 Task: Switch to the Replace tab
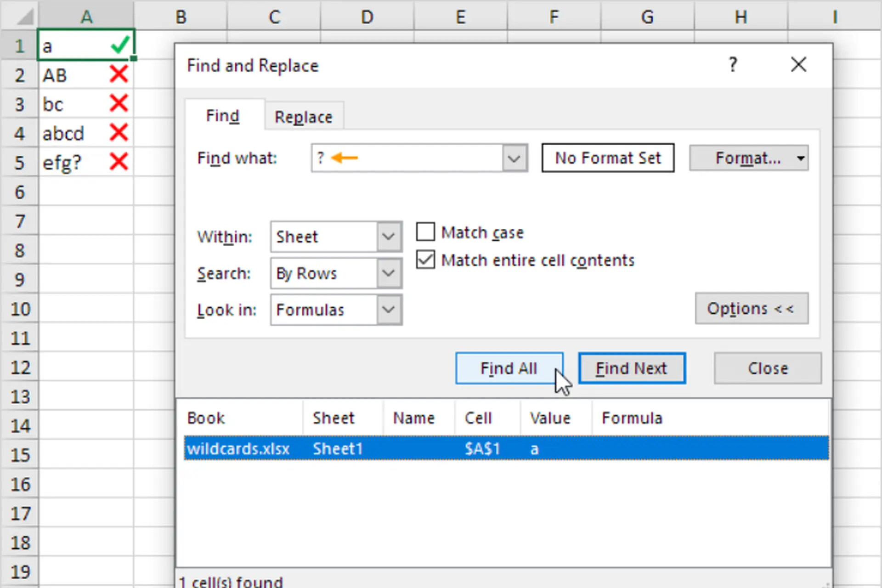(x=304, y=116)
